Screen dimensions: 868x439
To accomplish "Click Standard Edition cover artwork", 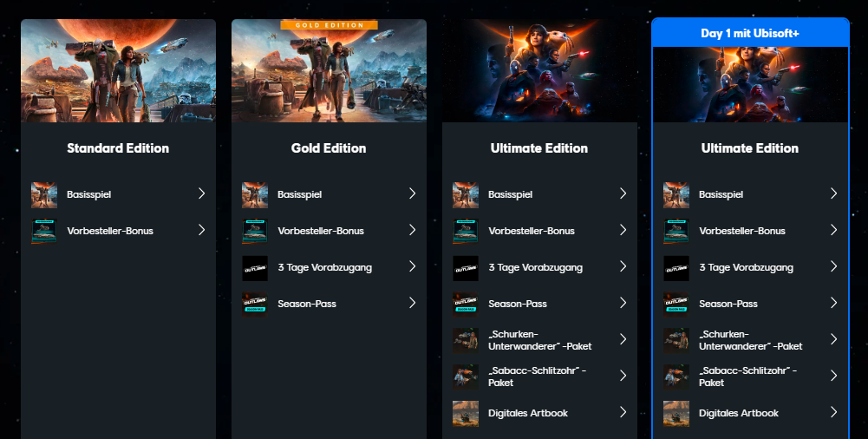I will (119, 71).
